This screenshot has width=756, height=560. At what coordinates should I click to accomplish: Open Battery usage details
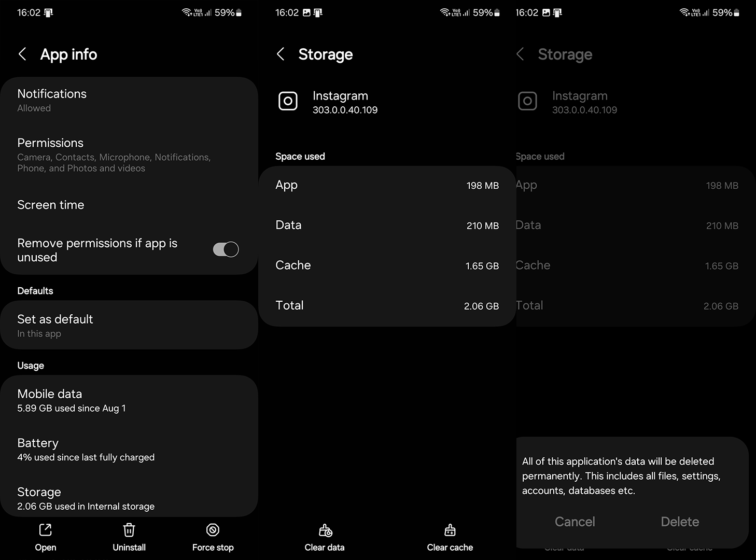(x=129, y=450)
